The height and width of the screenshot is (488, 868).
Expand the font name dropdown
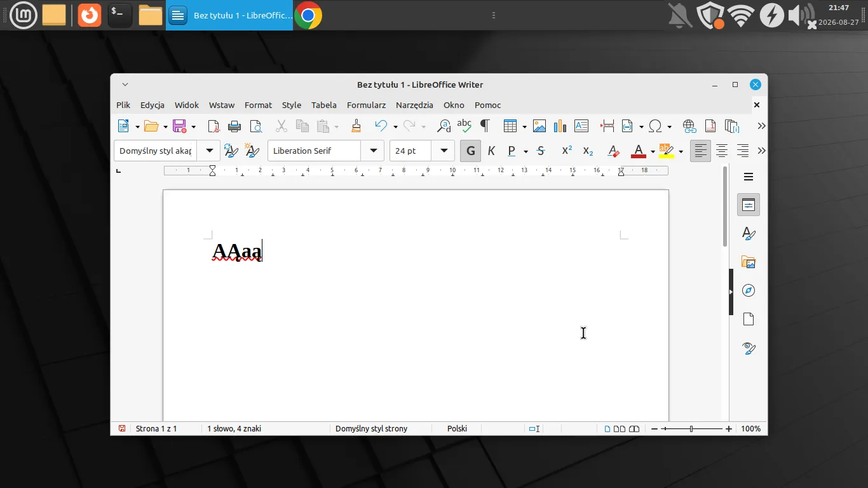tap(373, 151)
